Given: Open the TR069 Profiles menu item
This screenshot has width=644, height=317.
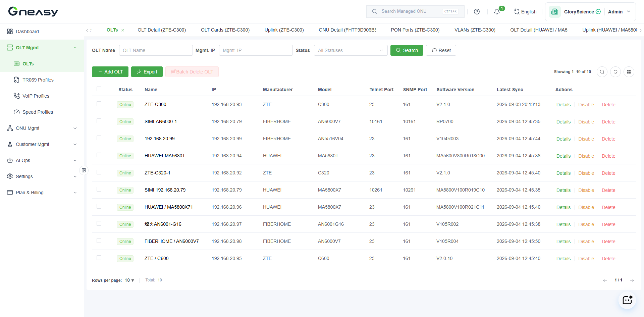Looking at the screenshot, I should pos(38,80).
